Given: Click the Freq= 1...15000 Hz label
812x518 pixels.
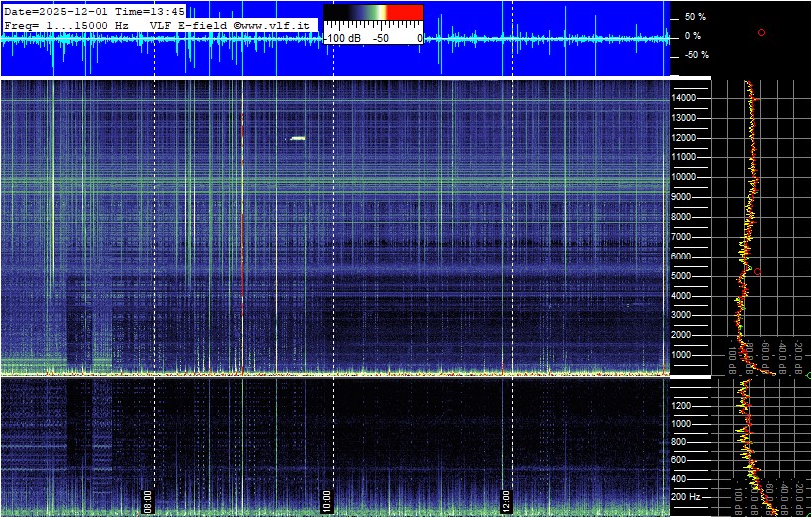Looking at the screenshot, I should click(67, 23).
